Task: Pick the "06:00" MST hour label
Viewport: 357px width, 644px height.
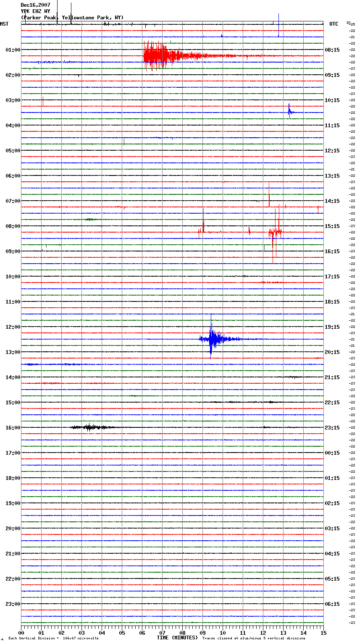Action: (13, 176)
